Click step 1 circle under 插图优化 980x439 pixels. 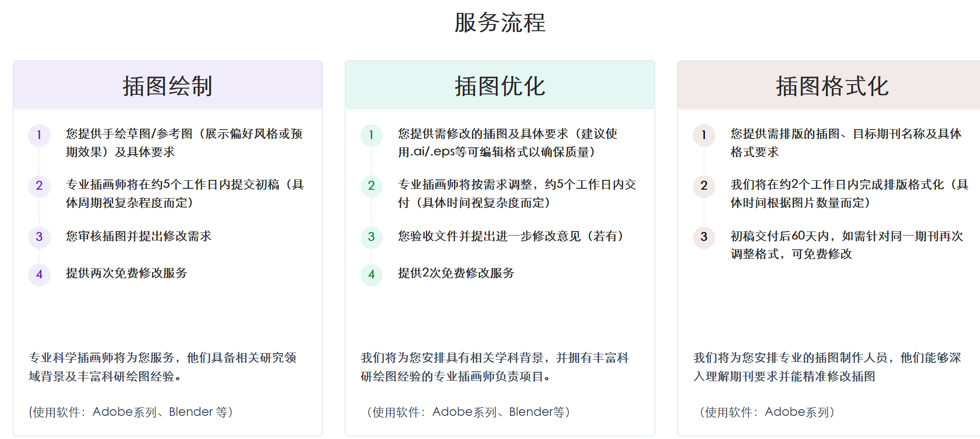371,135
